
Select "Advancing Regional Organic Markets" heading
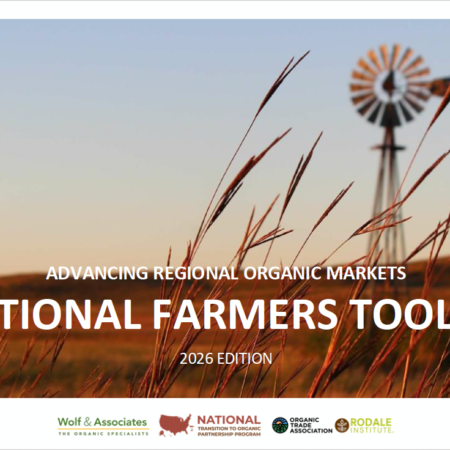226,273
